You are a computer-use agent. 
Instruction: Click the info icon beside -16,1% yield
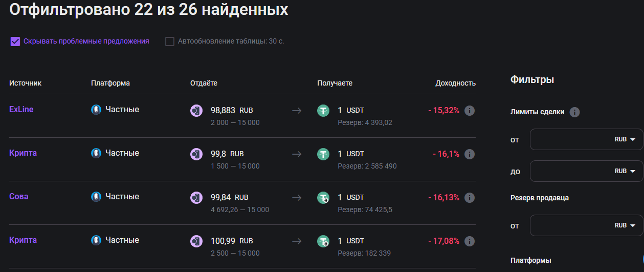coord(470,154)
